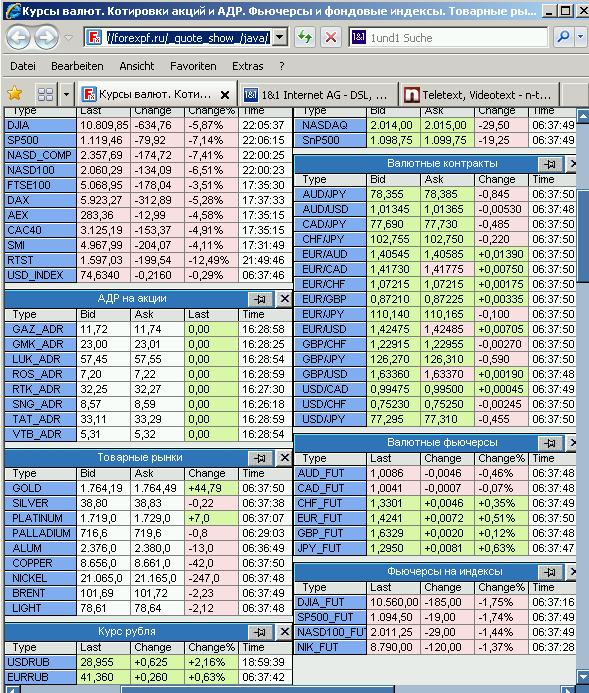Open the search provider dropdown arrow
Screen dimensions: 589x693
(x=581, y=37)
